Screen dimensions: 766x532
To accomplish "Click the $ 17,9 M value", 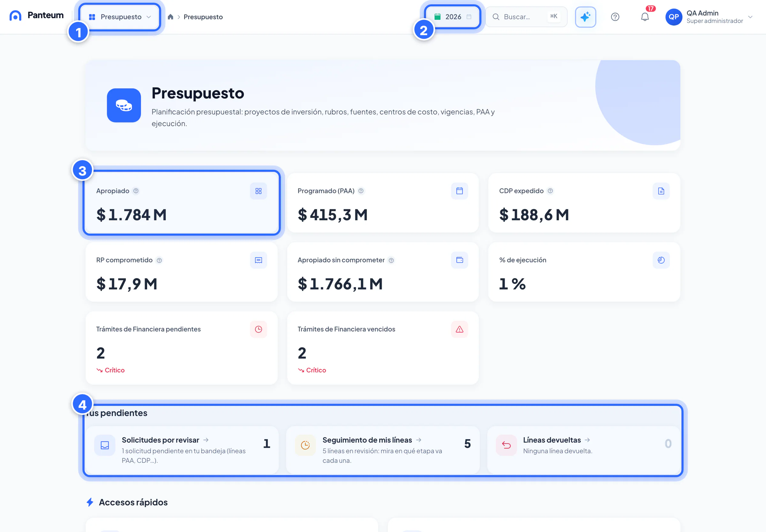I will (127, 284).
